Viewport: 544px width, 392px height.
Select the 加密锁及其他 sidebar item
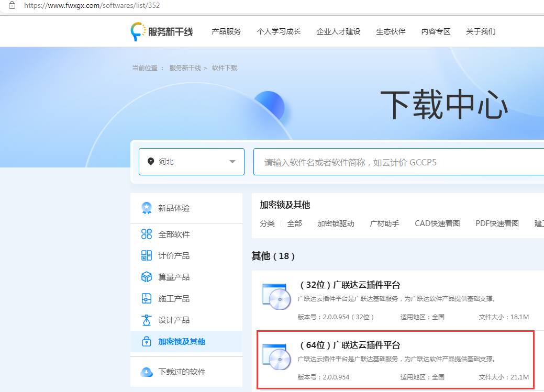click(x=186, y=341)
